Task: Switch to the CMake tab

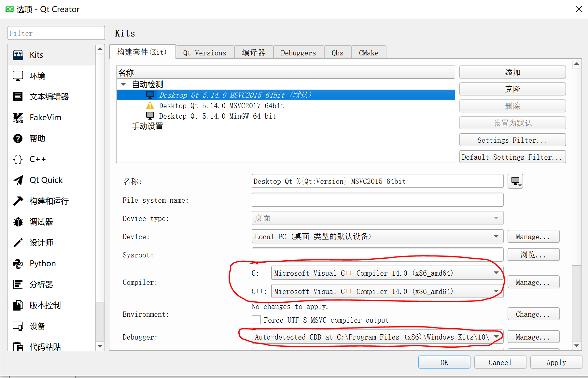Action: click(x=368, y=52)
